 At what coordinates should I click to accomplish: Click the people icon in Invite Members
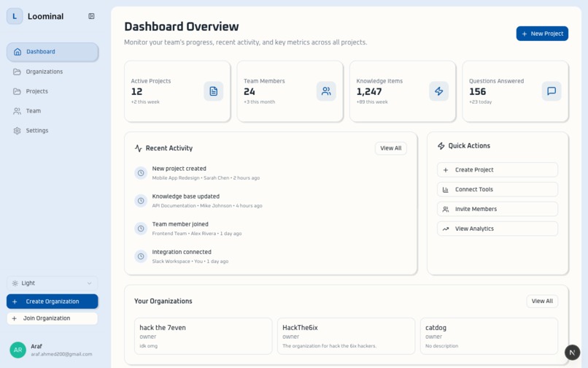446,209
